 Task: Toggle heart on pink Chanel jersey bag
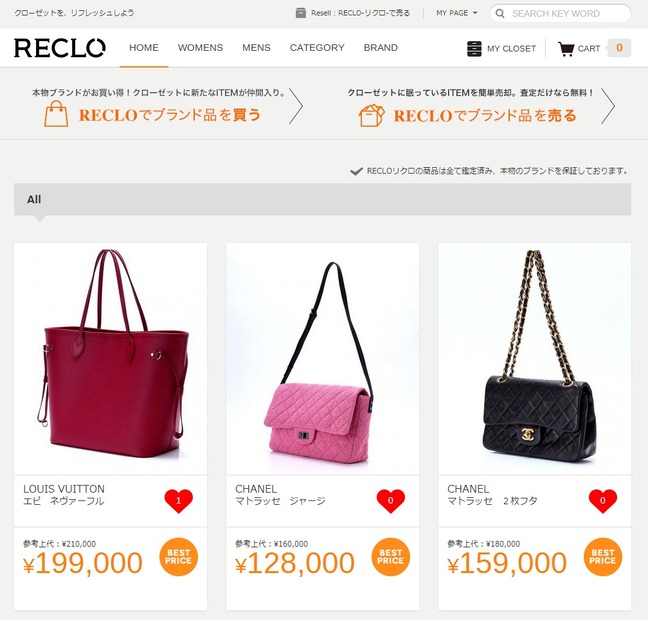[391, 501]
